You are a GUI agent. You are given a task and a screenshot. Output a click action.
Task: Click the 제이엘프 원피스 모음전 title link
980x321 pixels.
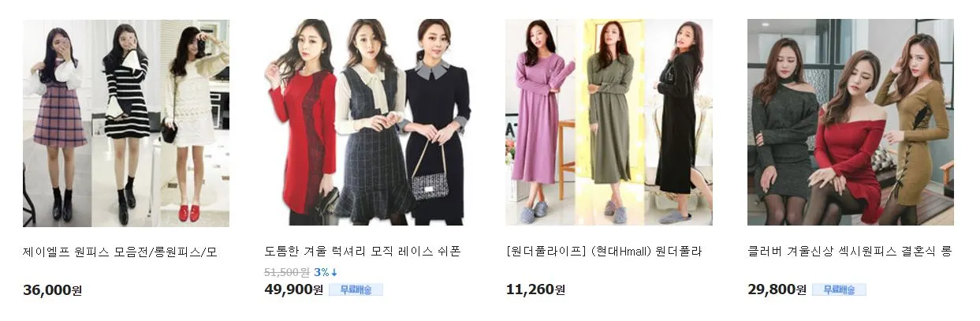pos(121,252)
